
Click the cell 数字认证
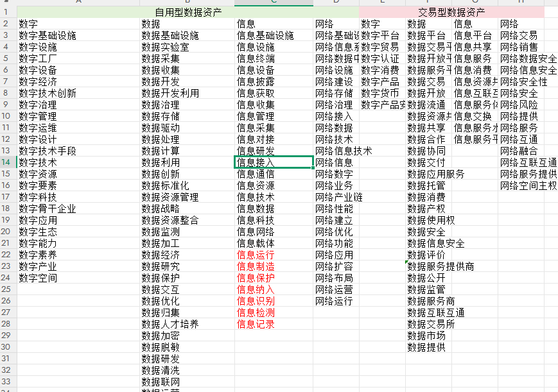click(382, 58)
